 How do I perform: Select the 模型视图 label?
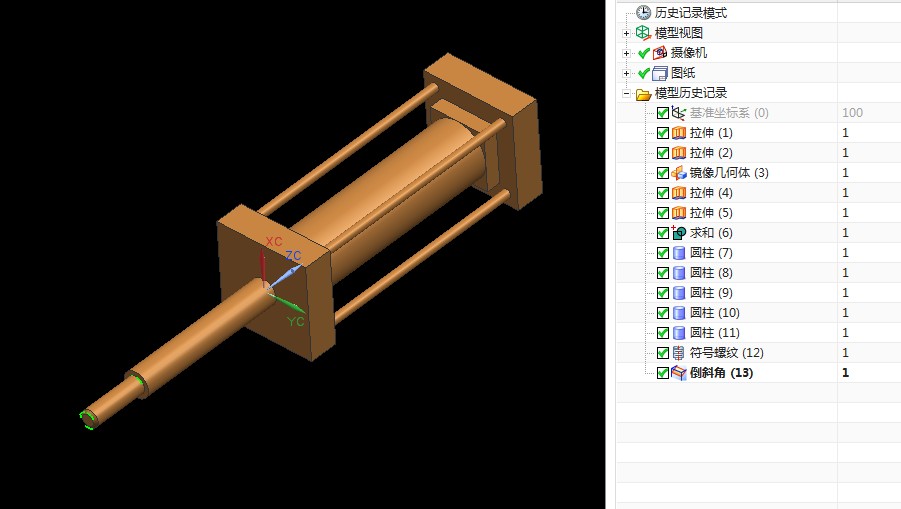click(x=679, y=33)
